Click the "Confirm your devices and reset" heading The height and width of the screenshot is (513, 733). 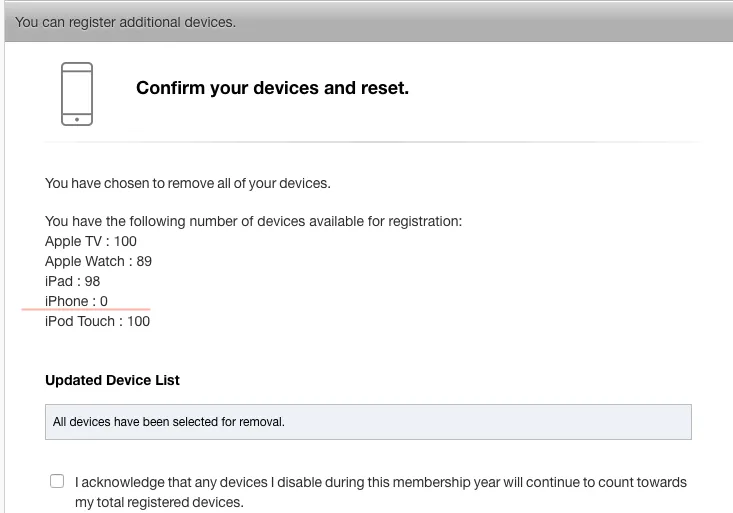coord(272,88)
